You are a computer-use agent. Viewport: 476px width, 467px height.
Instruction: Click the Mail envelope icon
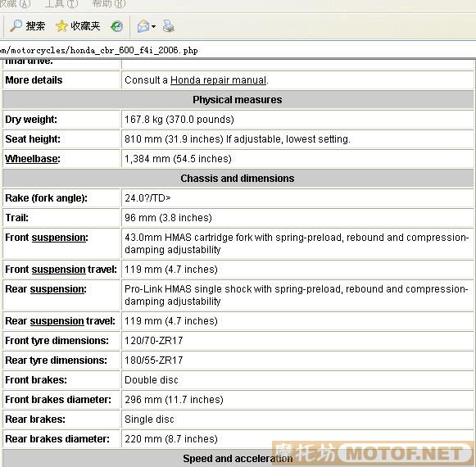143,26
